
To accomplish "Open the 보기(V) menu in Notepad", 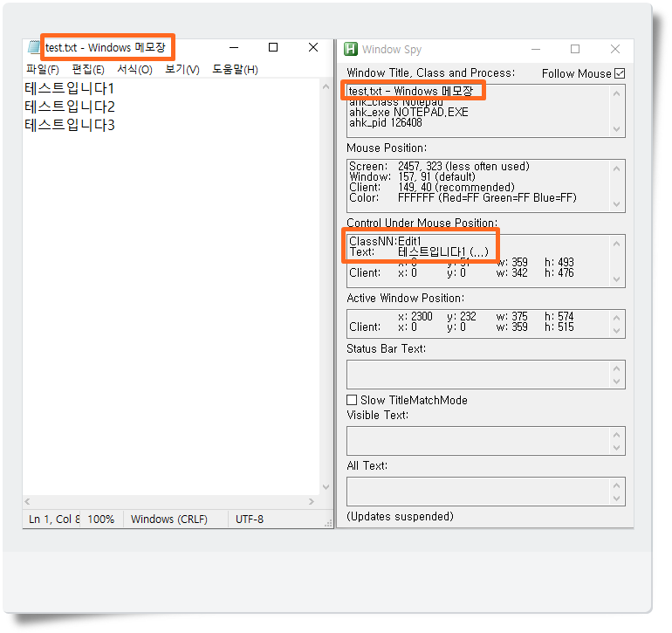I will coord(182,70).
